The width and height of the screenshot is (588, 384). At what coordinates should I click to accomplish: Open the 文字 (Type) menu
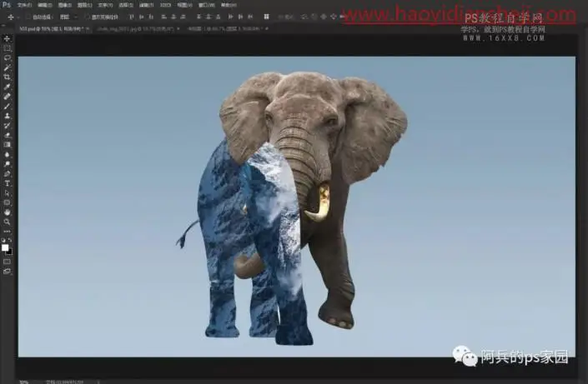(x=105, y=5)
